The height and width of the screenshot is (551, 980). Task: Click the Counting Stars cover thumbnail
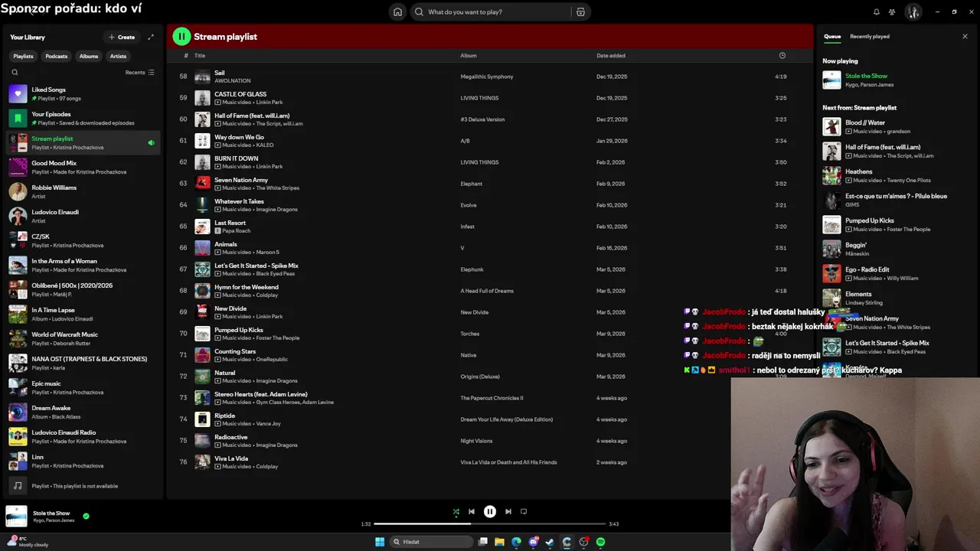[202, 355]
